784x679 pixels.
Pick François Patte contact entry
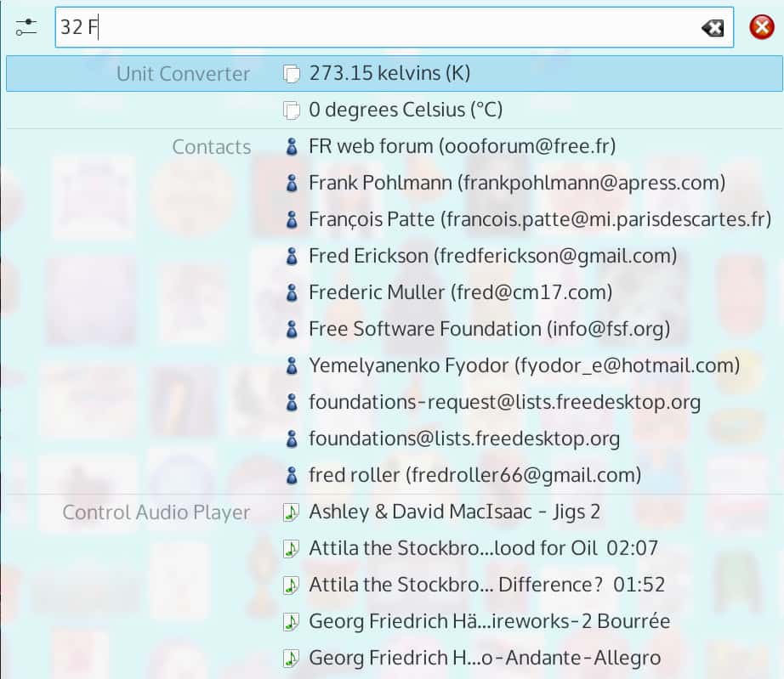(394, 219)
